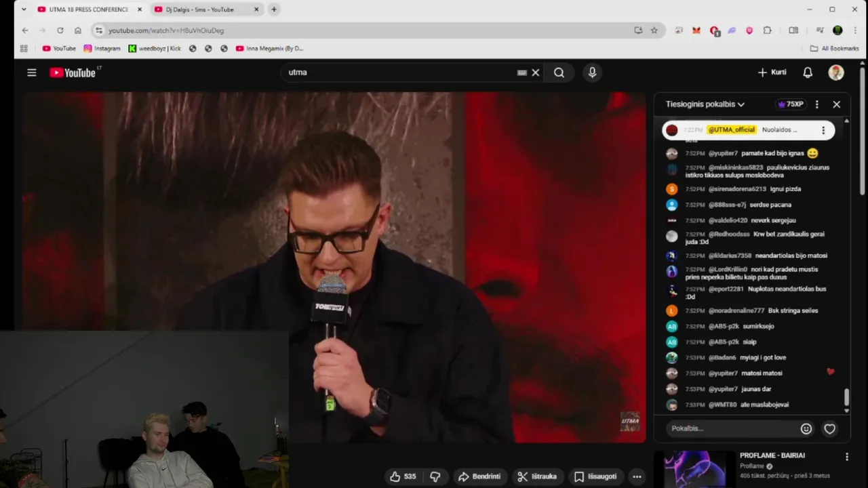Click chat message 'myiagi i got love'

(x=764, y=358)
